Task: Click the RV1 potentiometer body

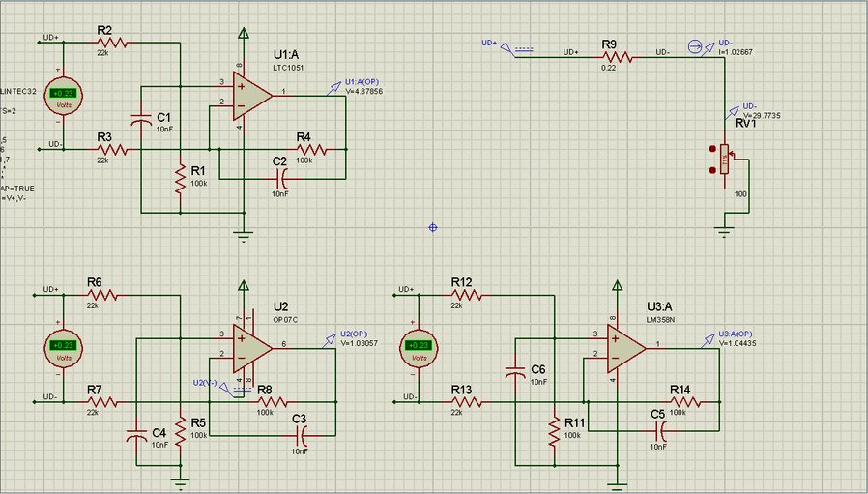Action: pyautogui.click(x=724, y=159)
